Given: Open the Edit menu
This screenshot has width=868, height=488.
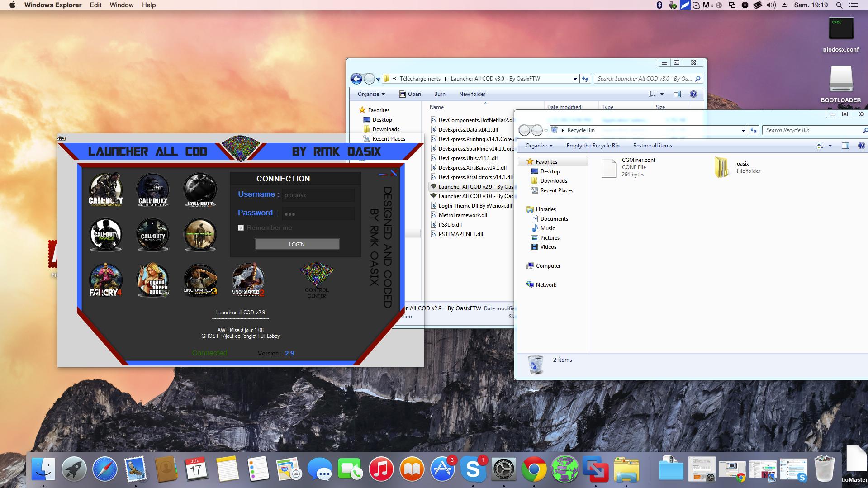Looking at the screenshot, I should point(95,5).
